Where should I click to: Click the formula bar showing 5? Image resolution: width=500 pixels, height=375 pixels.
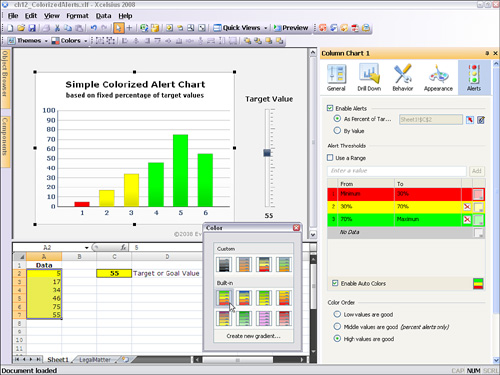pyautogui.click(x=167, y=248)
